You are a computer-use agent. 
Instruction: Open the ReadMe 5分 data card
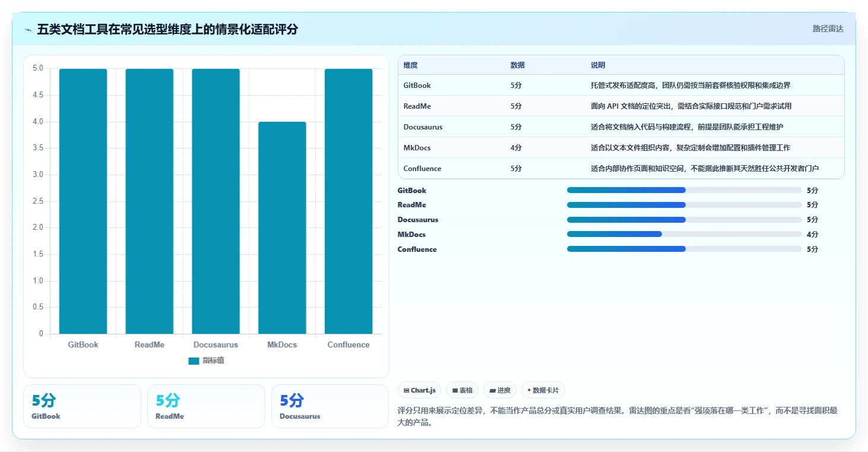pyautogui.click(x=206, y=406)
